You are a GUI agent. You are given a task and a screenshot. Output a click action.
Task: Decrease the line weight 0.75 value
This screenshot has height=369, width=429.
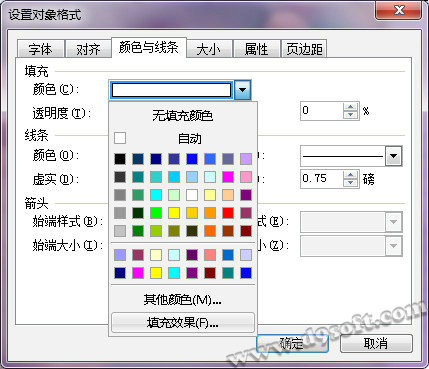(x=350, y=183)
